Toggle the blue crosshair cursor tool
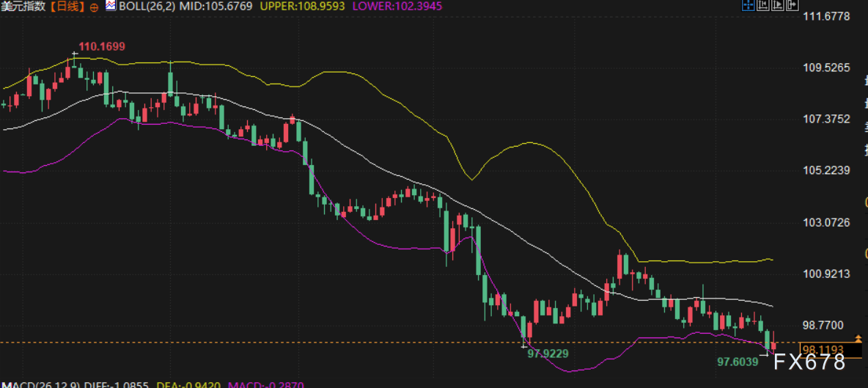The width and height of the screenshot is (868, 388). point(749,5)
